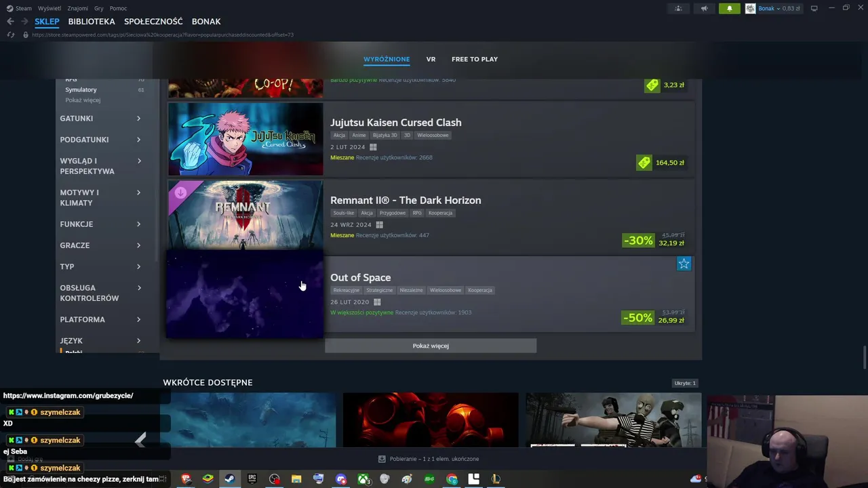
Task: Open the Out of Space game title
Action: 360,278
